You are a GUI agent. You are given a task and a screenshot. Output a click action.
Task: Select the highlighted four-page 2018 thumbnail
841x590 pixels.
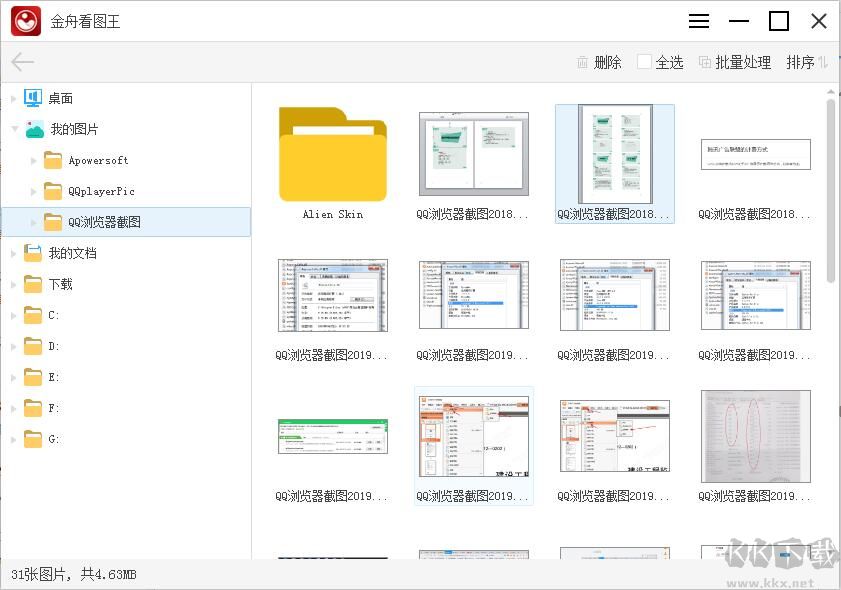pos(615,154)
